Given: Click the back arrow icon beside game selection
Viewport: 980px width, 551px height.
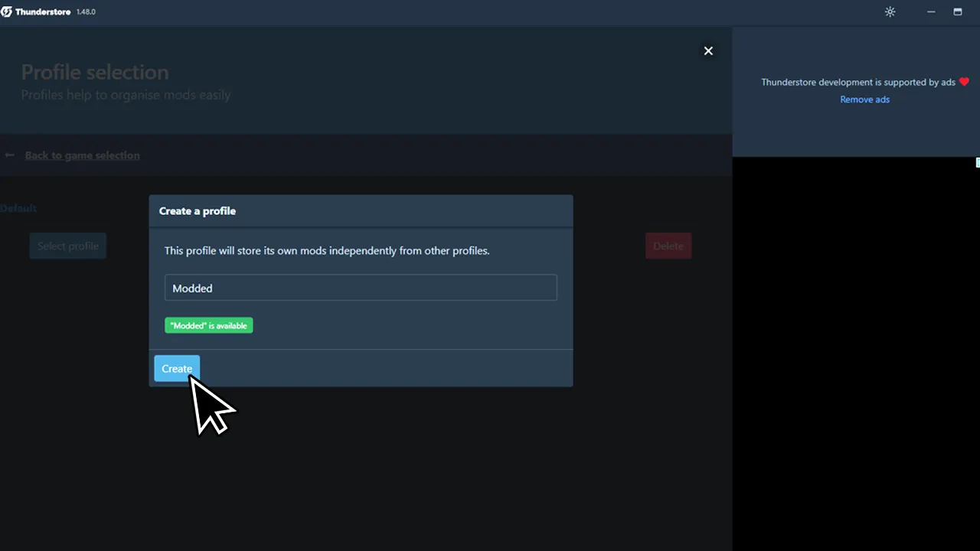Looking at the screenshot, I should click(9, 155).
